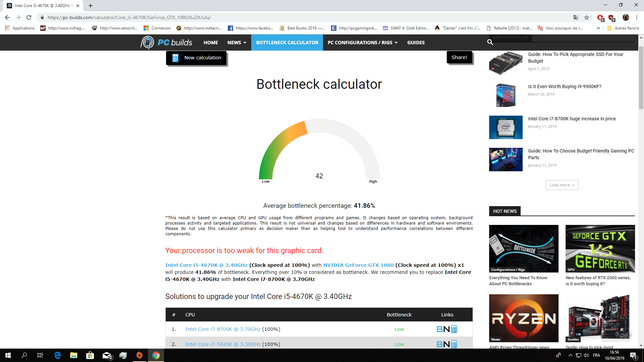Open Windows notification center icon
The height and width of the screenshot is (362, 644).
coord(633,355)
